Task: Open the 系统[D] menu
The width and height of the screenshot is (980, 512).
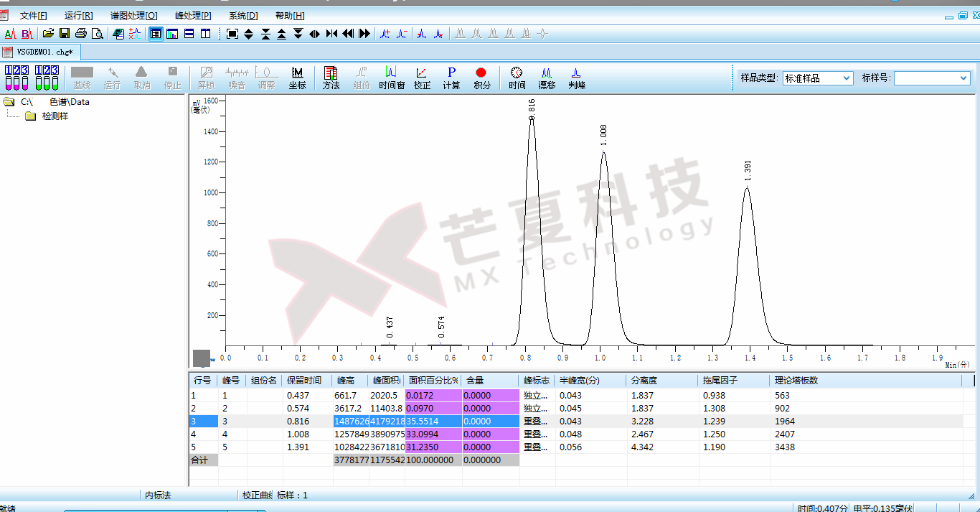Action: pos(243,16)
